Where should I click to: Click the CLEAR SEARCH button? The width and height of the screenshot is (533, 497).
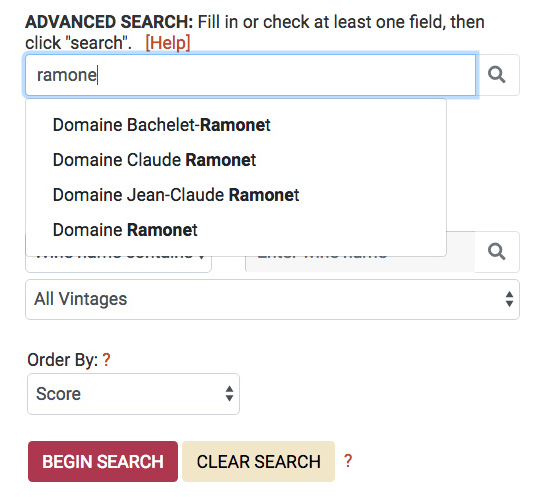click(x=258, y=462)
